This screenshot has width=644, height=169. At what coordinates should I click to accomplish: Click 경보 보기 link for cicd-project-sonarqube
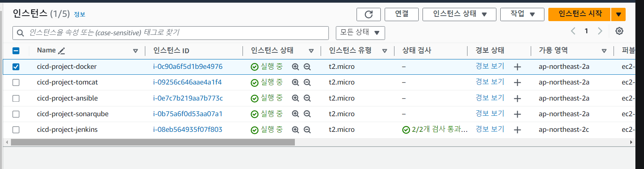click(x=490, y=113)
